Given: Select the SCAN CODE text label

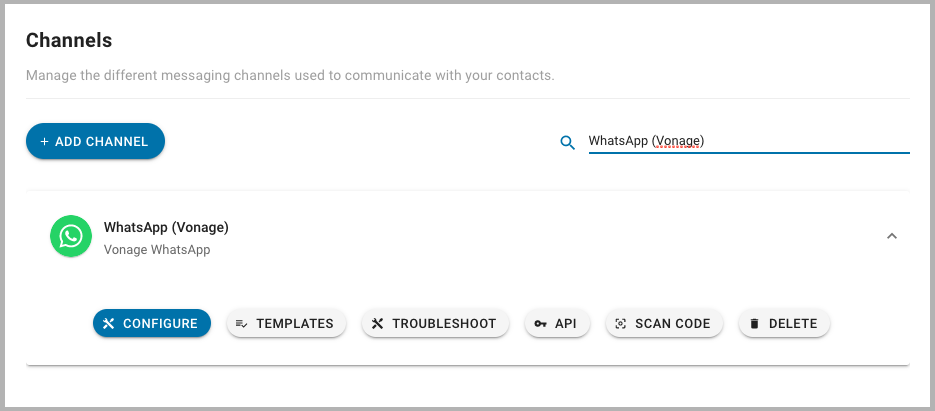Looking at the screenshot, I should tap(673, 323).
